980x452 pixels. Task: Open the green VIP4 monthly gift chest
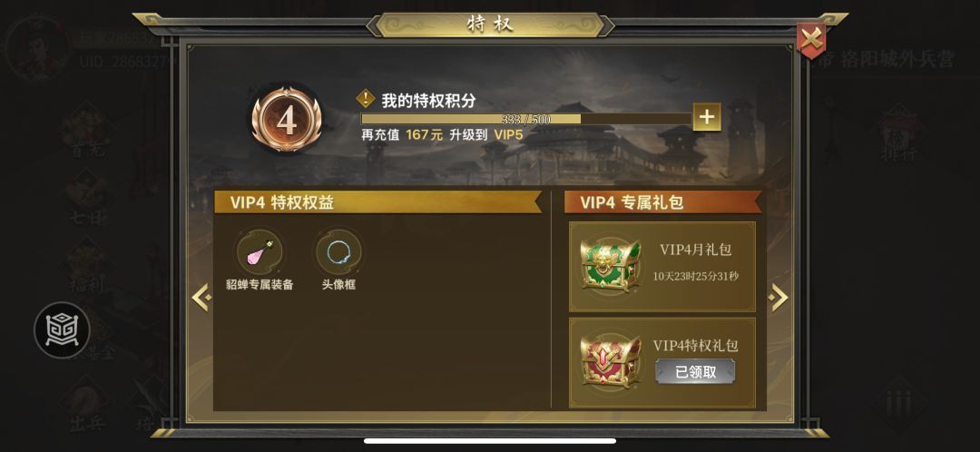point(611,265)
